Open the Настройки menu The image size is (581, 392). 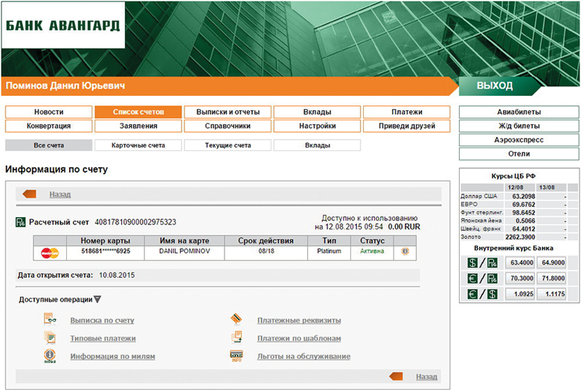[317, 126]
